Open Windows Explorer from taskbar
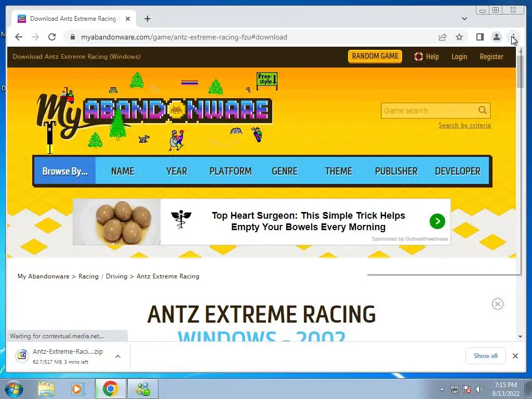The width and height of the screenshot is (532, 399). click(x=46, y=389)
